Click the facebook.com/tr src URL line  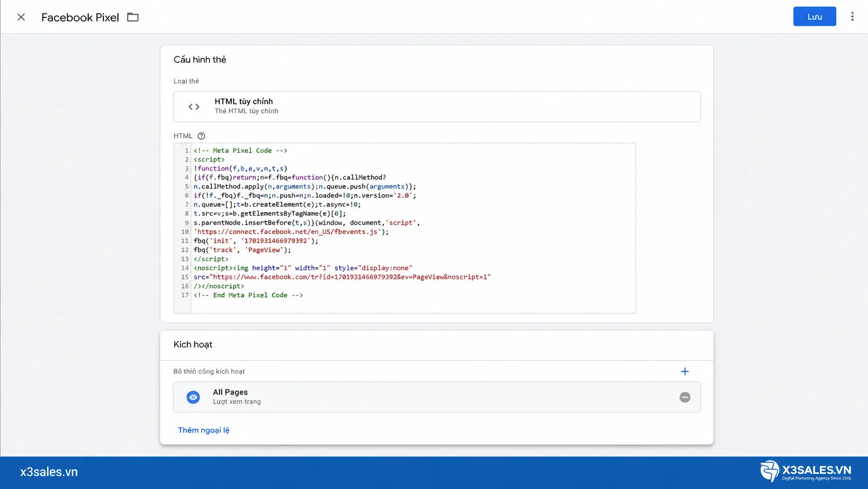(x=342, y=277)
